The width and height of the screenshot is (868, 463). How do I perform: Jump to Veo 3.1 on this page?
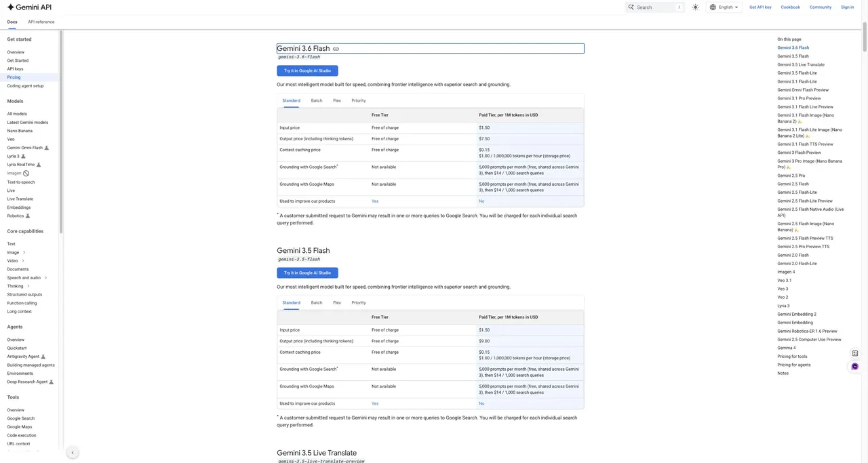tap(785, 281)
